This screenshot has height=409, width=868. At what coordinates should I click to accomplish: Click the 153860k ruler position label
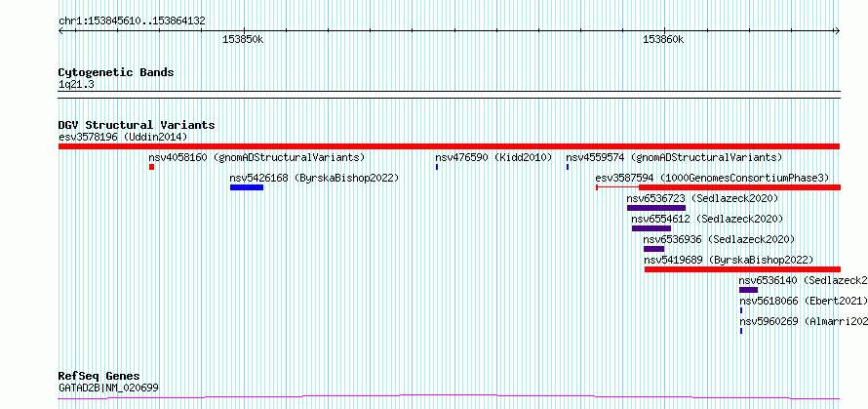(663, 40)
